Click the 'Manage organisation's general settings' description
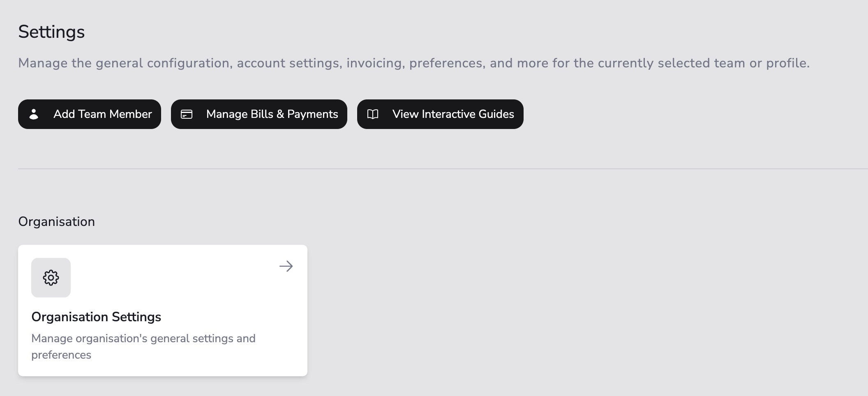This screenshot has width=868, height=396. click(x=143, y=338)
